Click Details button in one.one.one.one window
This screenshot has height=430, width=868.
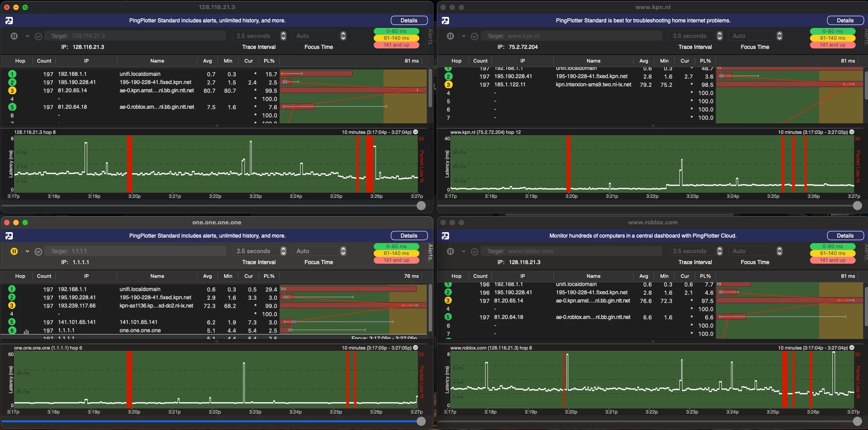[409, 236]
